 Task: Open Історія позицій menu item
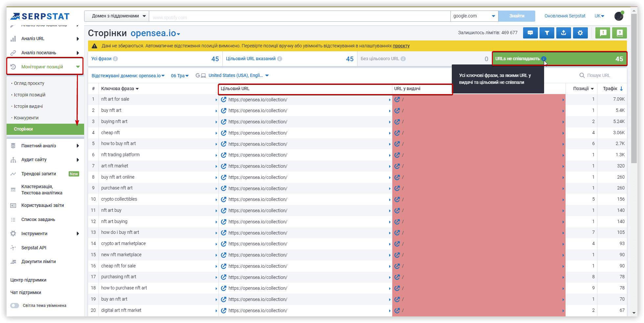tap(30, 95)
